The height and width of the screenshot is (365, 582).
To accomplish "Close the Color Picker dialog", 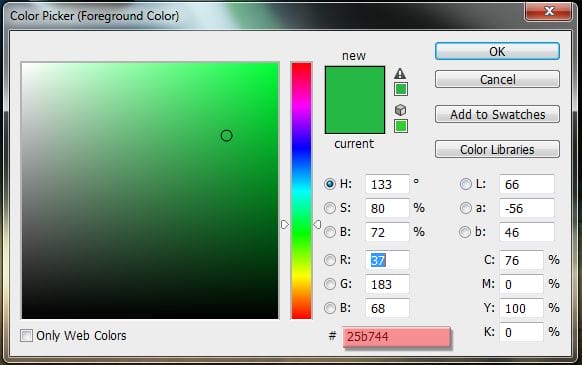I will (548, 11).
